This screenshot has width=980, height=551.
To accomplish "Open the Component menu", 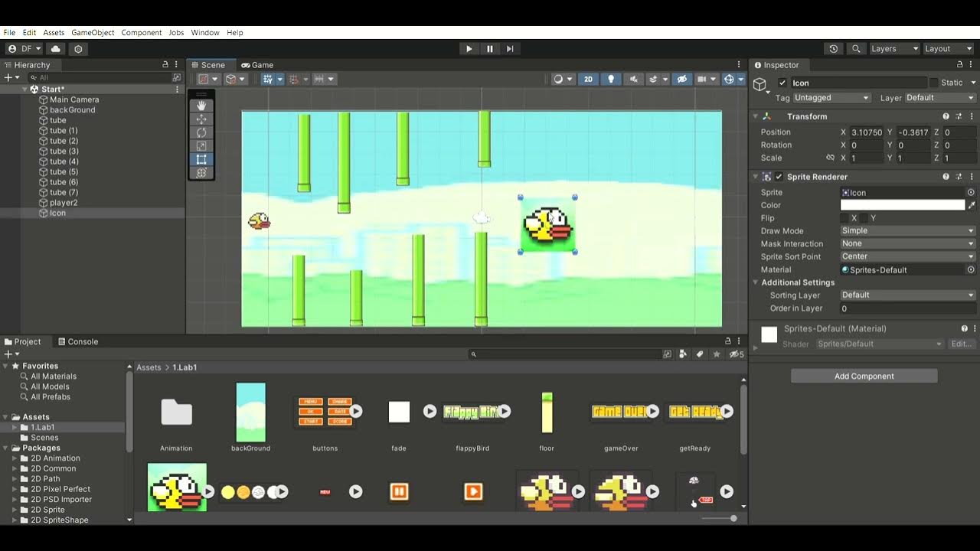I will coord(142,33).
